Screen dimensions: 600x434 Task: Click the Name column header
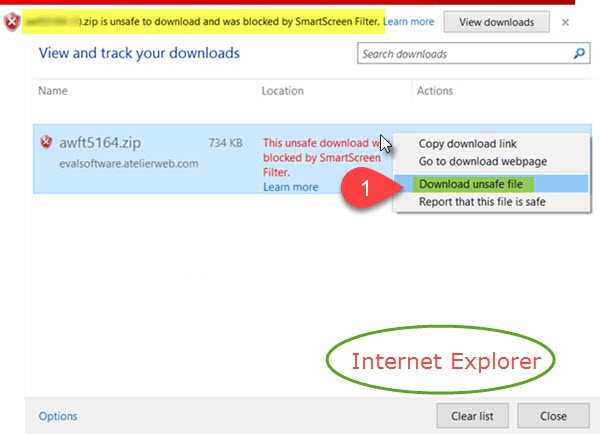click(x=53, y=91)
